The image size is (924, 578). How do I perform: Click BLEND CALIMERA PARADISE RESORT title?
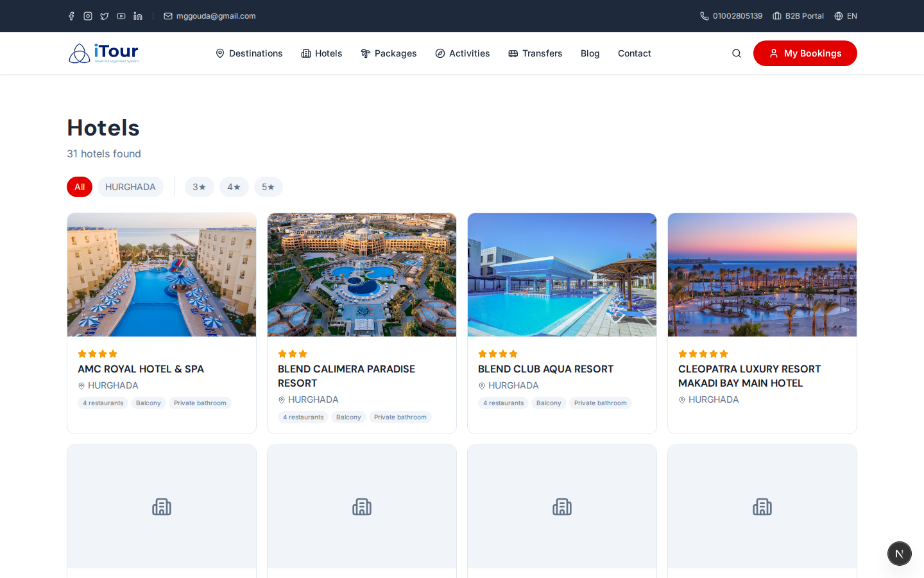[x=346, y=376]
